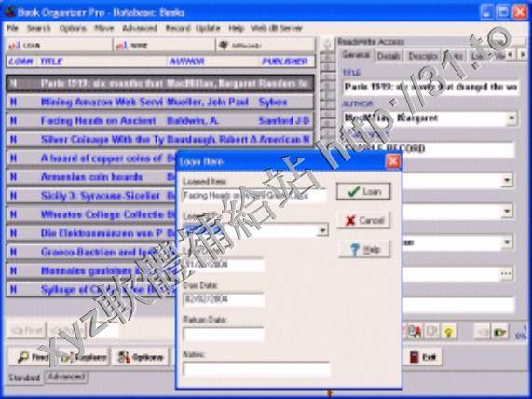Click the All Records filter icon

point(224,45)
